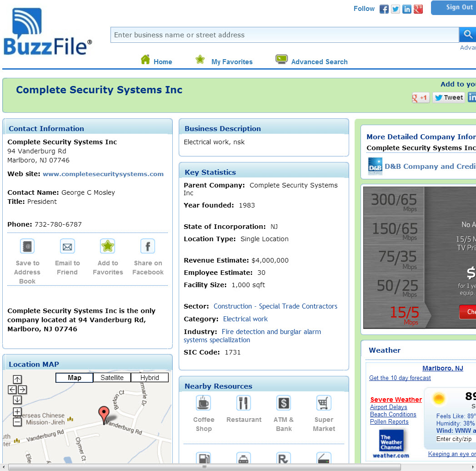Click the My Favorites star icon
The height and width of the screenshot is (471, 476).
point(200,60)
